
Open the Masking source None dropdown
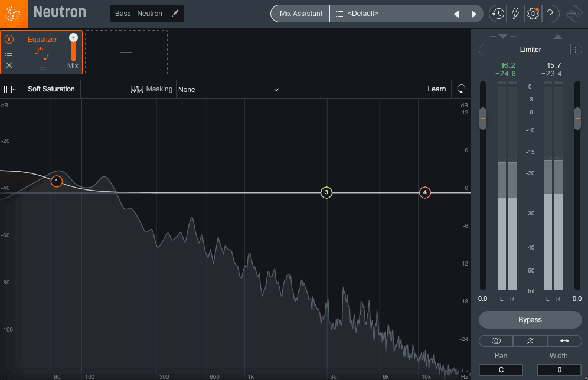pos(228,89)
